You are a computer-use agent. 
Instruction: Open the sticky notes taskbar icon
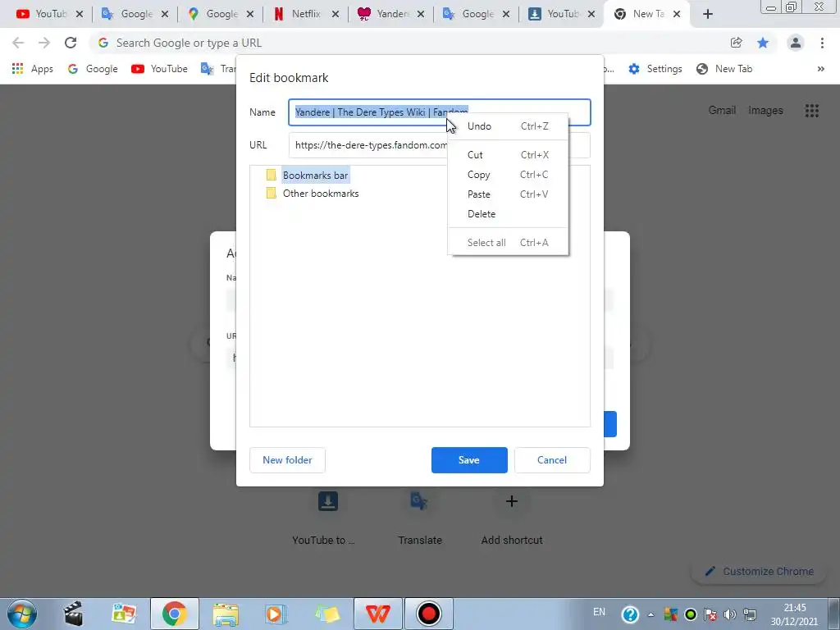[327, 614]
